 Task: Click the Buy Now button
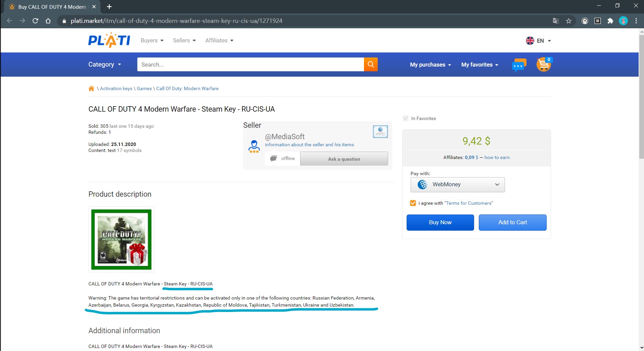440,223
